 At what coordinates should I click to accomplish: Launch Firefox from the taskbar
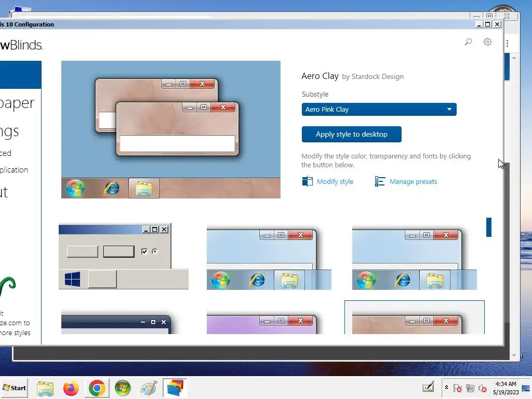[71, 388]
